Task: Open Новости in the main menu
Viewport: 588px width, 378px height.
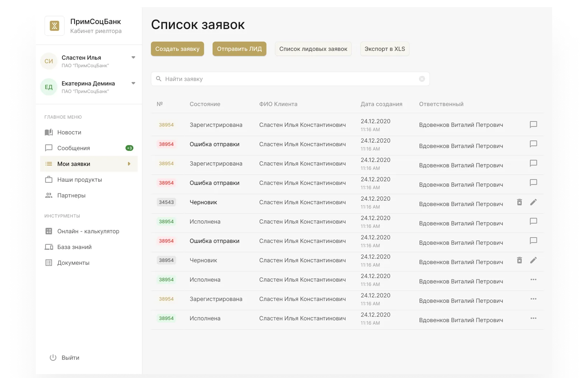Action: coord(69,132)
